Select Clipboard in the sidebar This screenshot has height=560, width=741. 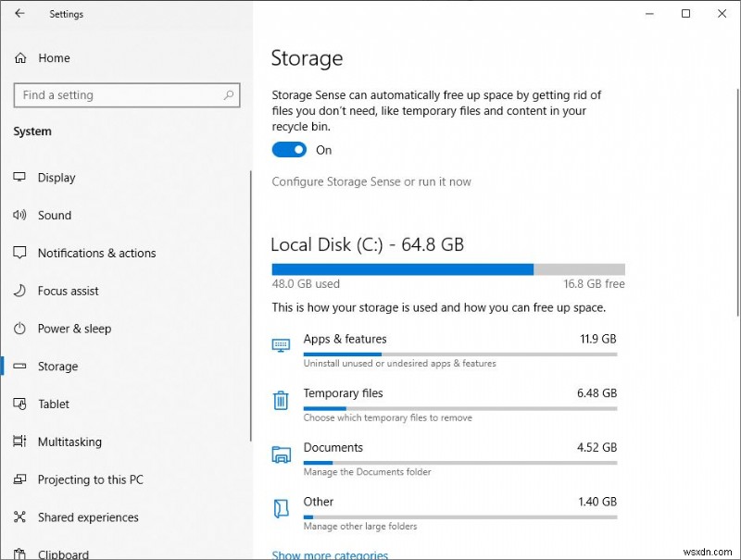(x=64, y=554)
